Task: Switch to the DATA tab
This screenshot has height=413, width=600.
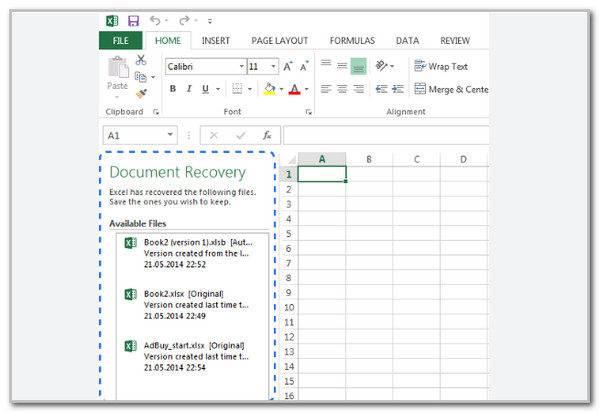Action: (x=407, y=41)
